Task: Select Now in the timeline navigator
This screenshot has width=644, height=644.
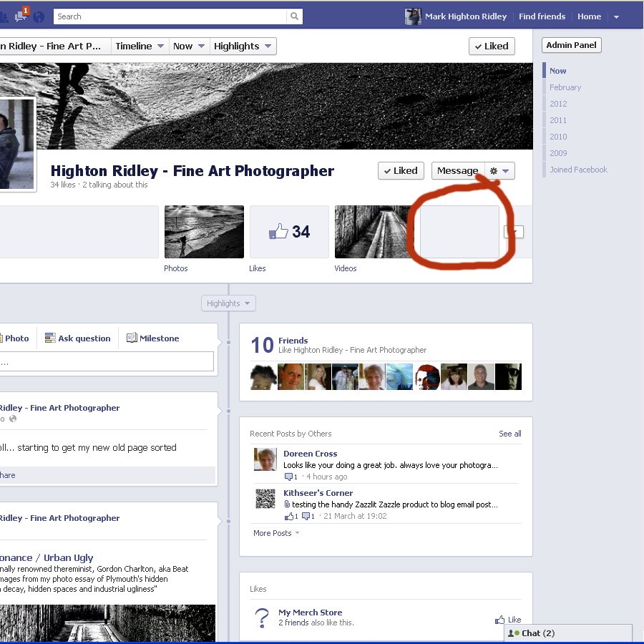Action: point(557,71)
